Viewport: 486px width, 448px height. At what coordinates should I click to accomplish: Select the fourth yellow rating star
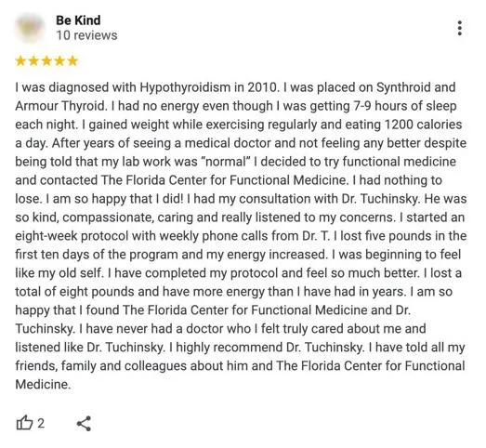click(x=59, y=60)
